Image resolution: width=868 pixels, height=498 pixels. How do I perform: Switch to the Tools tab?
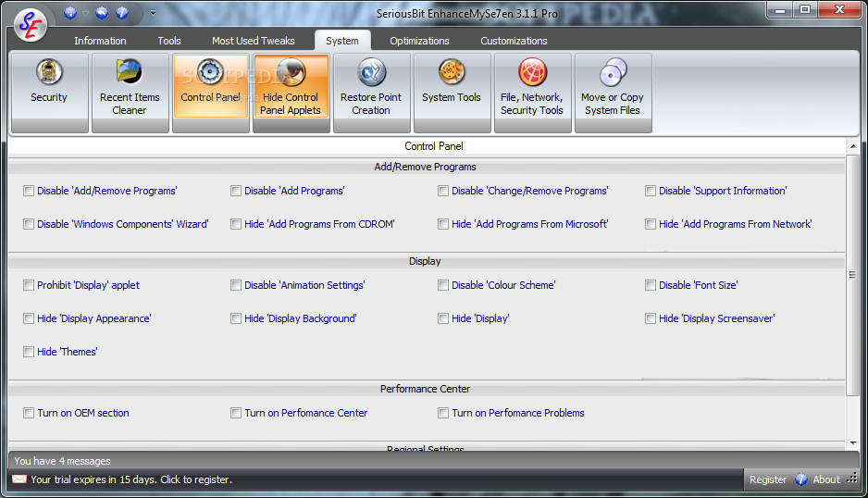[168, 41]
